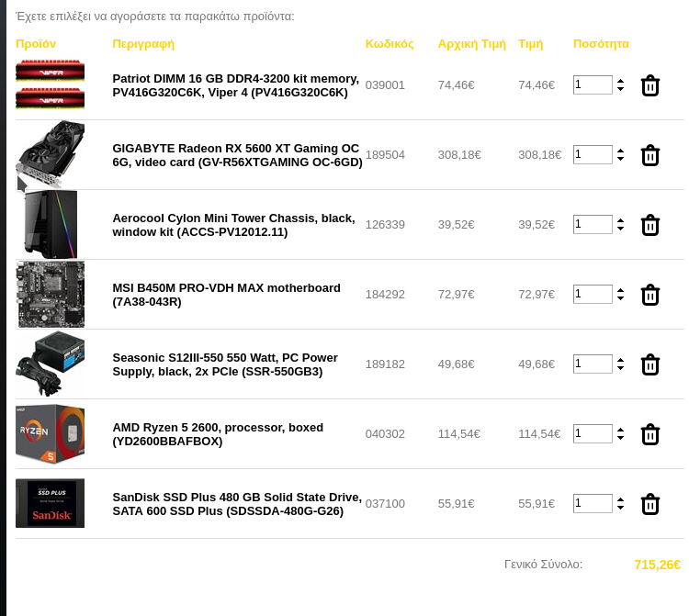Click the Προϊόν column header
Image resolution: width=689 pixels, height=616 pixels.
click(36, 44)
